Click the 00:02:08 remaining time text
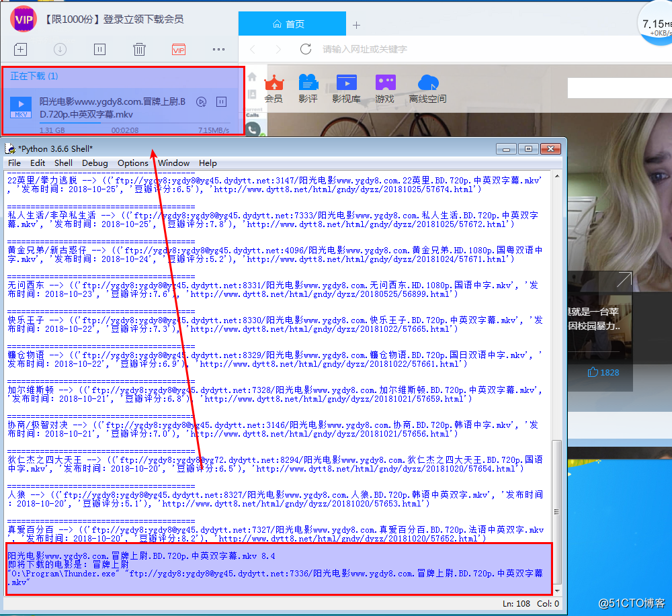The width and height of the screenshot is (672, 616). coord(125,130)
